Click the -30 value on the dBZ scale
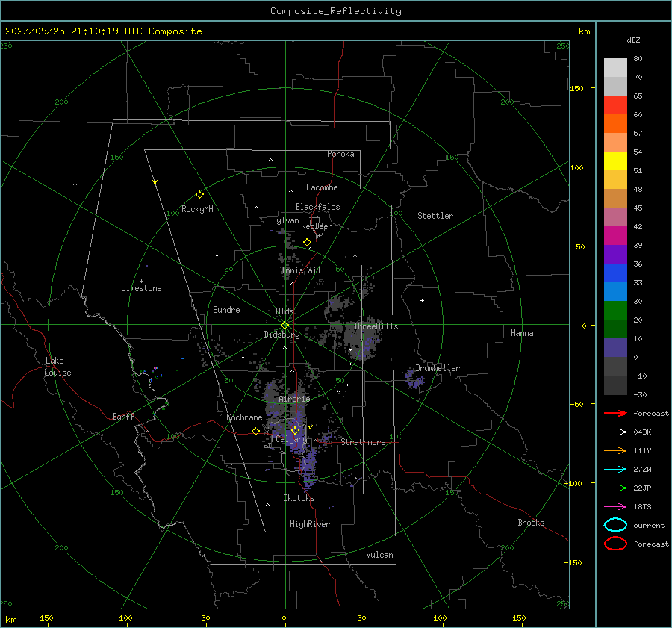Image resolution: width=672 pixels, height=628 pixels. pos(640,394)
